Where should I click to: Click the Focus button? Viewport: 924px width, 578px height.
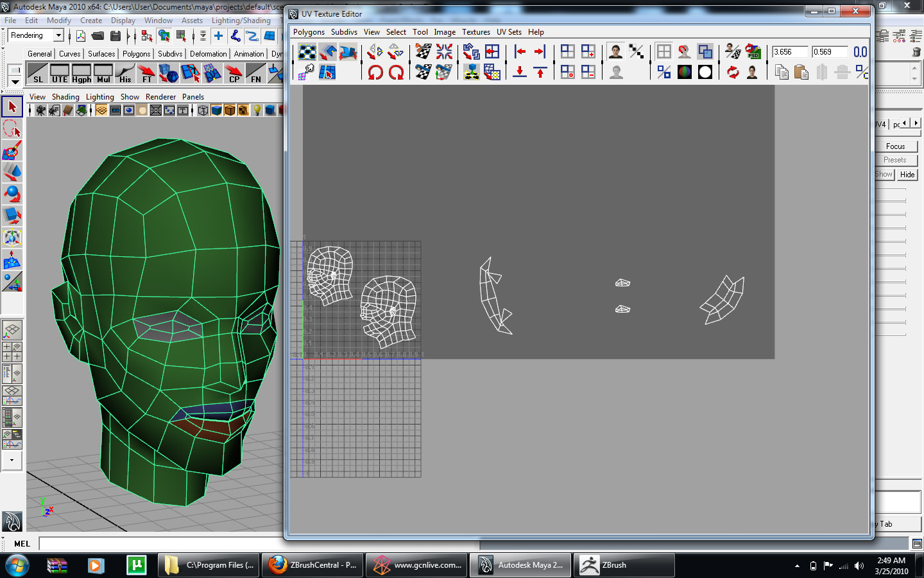pos(895,146)
